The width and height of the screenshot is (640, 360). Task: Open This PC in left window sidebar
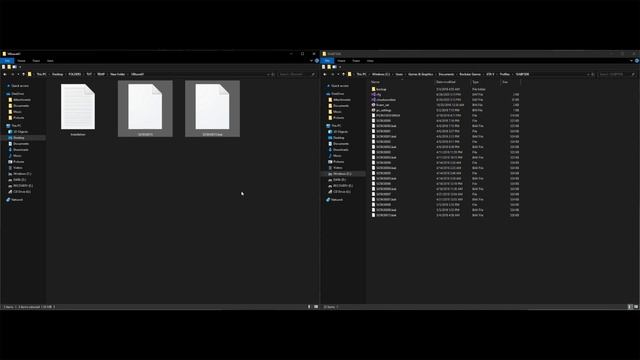pos(13,126)
